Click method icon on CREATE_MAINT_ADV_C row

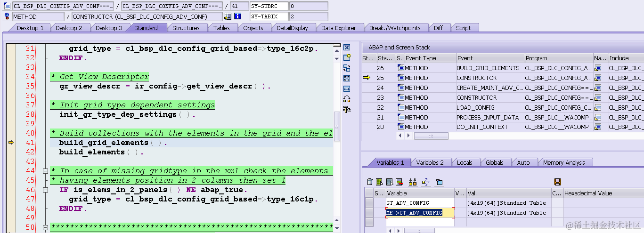400,88
